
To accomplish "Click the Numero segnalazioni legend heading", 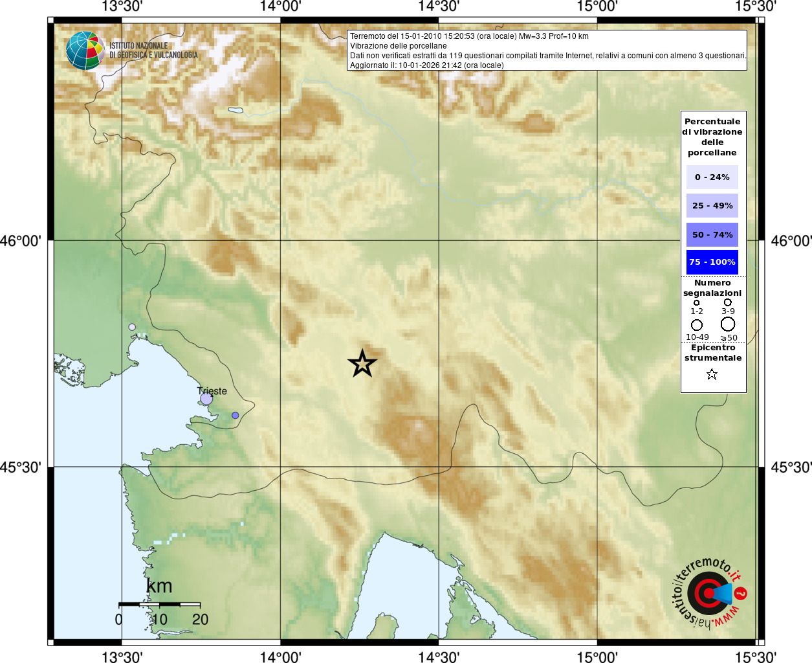I will coord(712,287).
